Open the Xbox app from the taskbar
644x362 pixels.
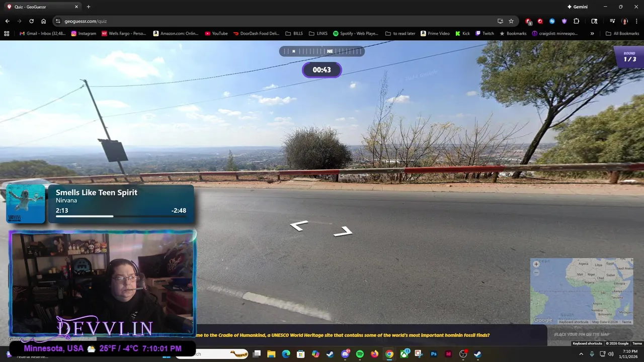click(404, 354)
